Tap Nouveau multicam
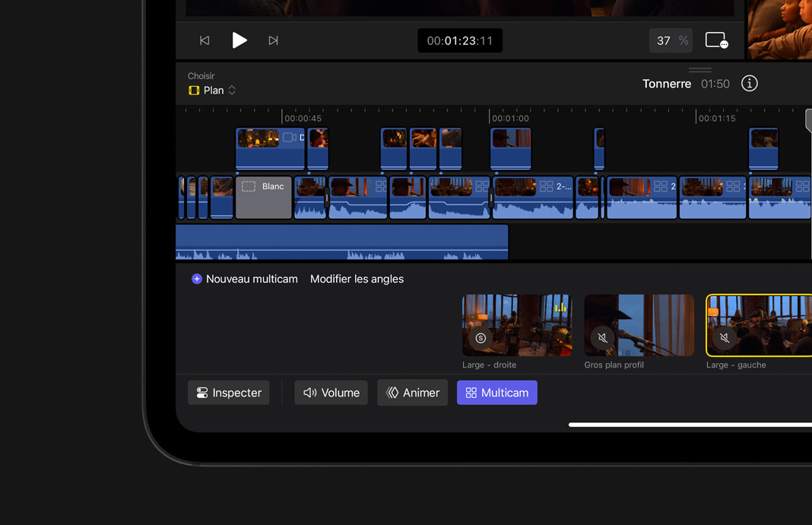This screenshot has height=525, width=812. [245, 278]
